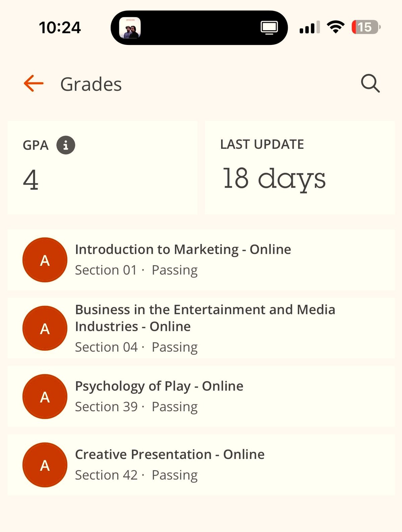Screen dimensions: 402x532
Task: Tap the Business in Entertainment grade badge
Action: coord(45,329)
